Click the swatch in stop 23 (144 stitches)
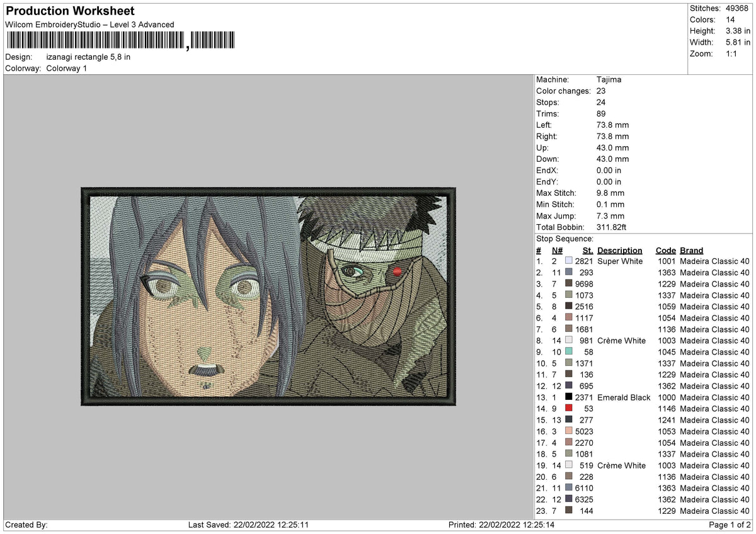 click(x=569, y=511)
